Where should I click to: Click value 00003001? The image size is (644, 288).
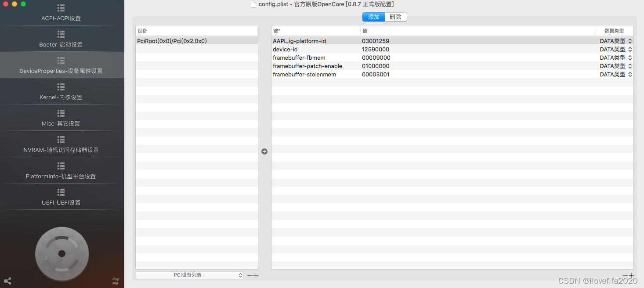click(376, 74)
